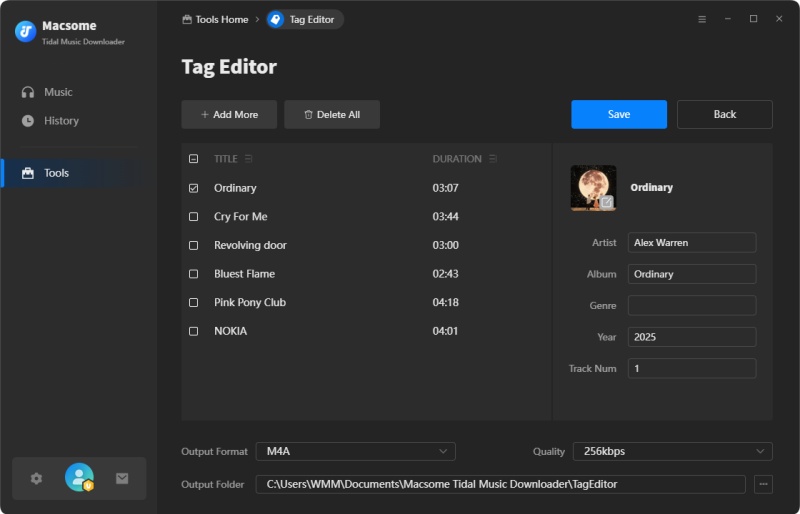Click the TITLE column header
Viewport: 800px width, 514px height.
click(x=226, y=159)
